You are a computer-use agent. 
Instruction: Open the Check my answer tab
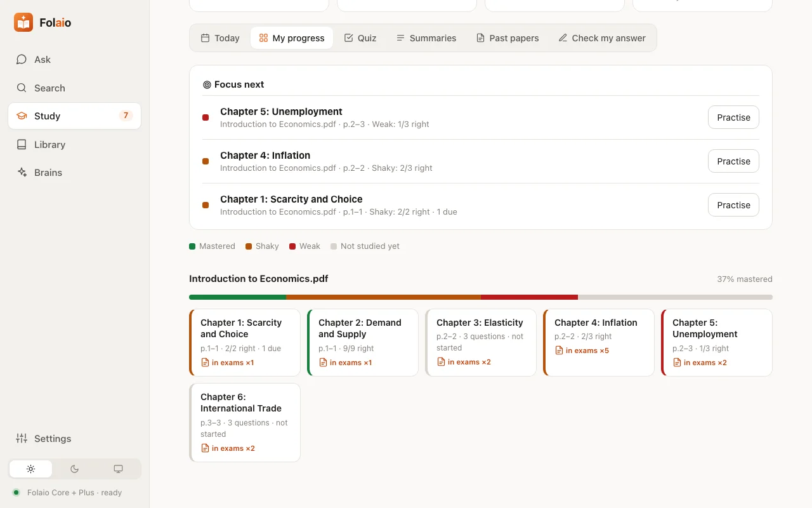(602, 38)
